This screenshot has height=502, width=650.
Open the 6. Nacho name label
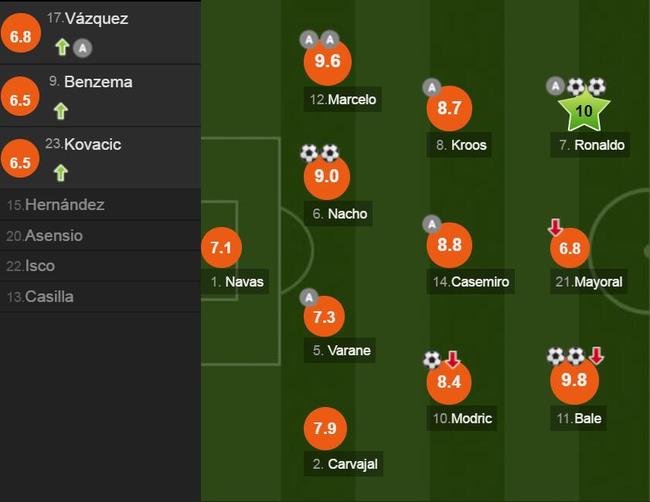(338, 214)
